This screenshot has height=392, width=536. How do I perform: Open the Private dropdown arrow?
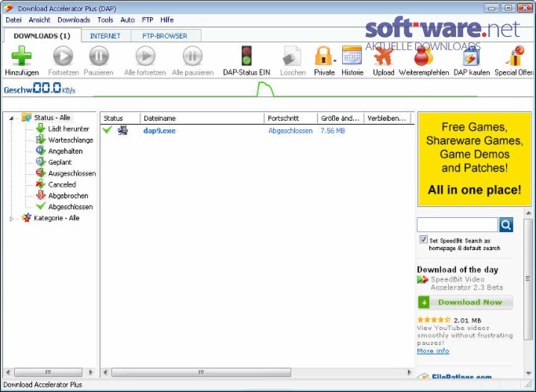(x=335, y=61)
